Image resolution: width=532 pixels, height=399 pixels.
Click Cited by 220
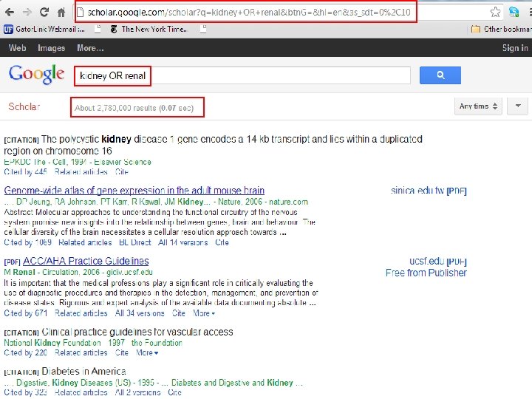[26, 353]
